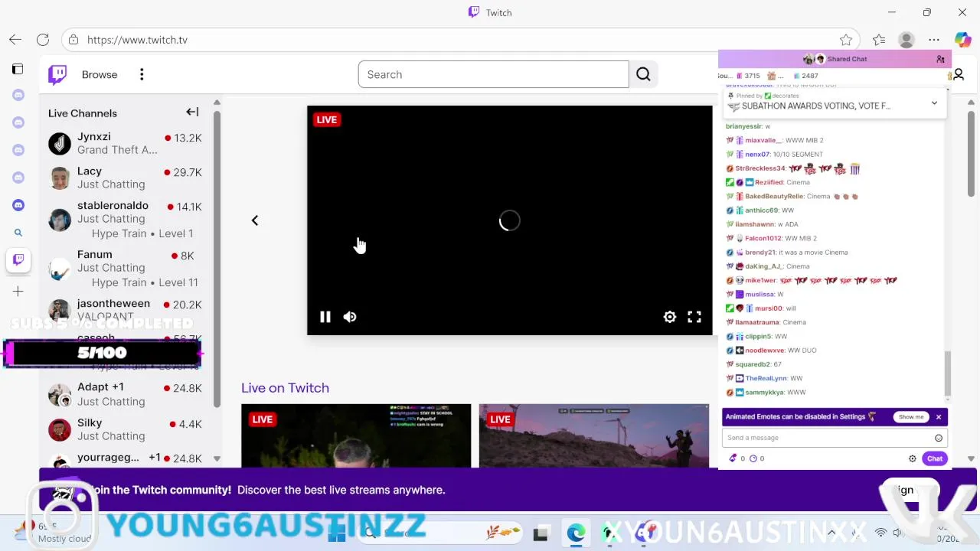Click the Shared Chat header

tap(835, 59)
